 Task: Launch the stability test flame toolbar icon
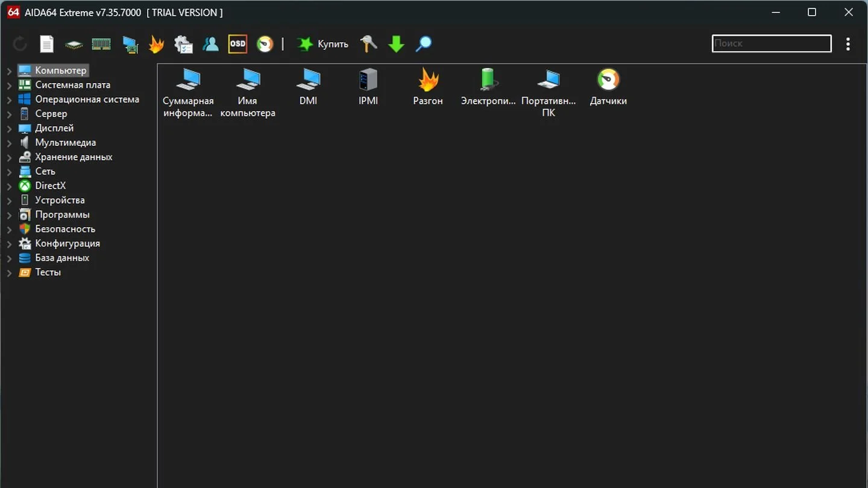pos(156,44)
